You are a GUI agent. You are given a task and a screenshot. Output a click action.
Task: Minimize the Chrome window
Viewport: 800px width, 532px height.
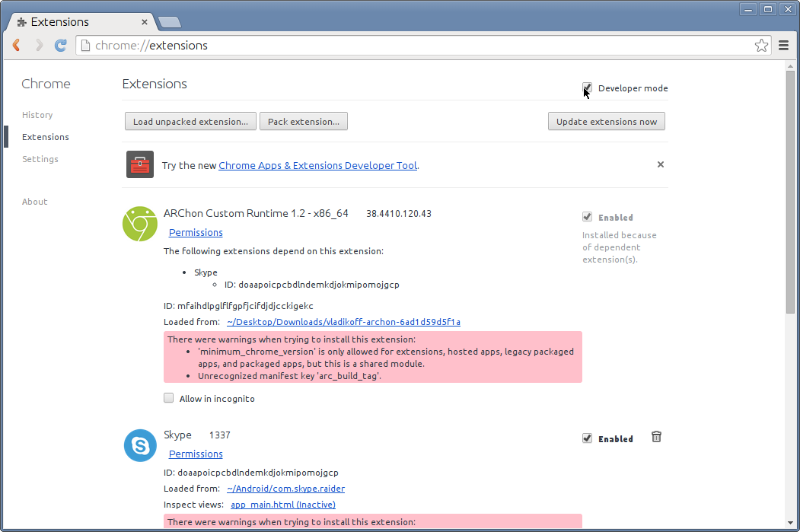(748, 9)
